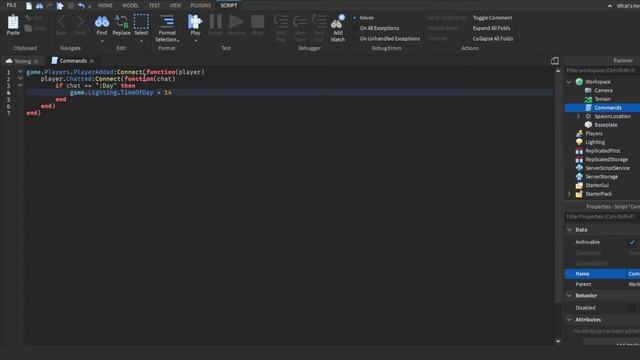The image size is (640, 360).
Task: Select the Lighting service
Action: 595,142
